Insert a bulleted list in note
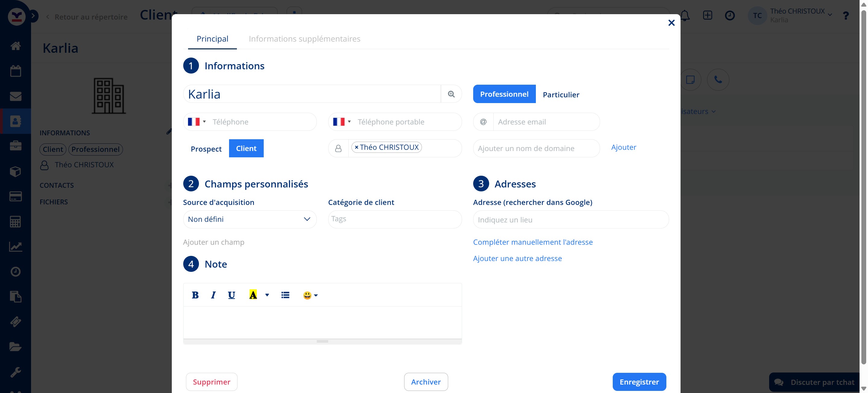868x393 pixels. point(285,295)
